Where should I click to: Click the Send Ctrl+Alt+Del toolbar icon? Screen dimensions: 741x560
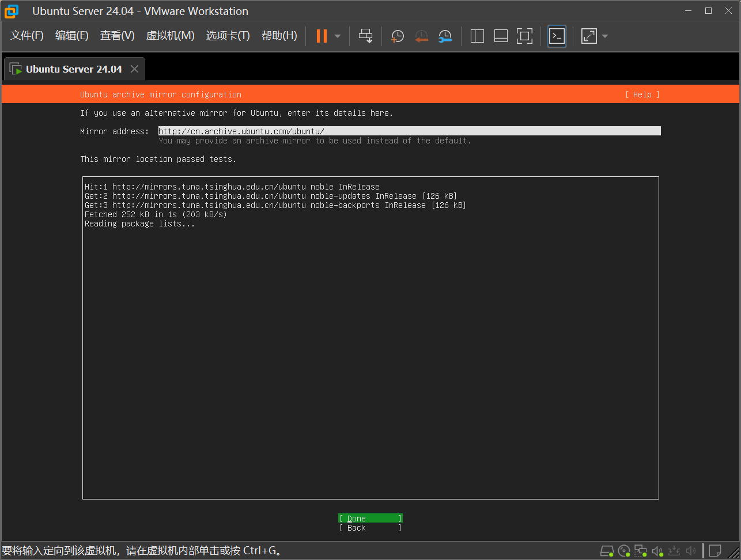(365, 36)
